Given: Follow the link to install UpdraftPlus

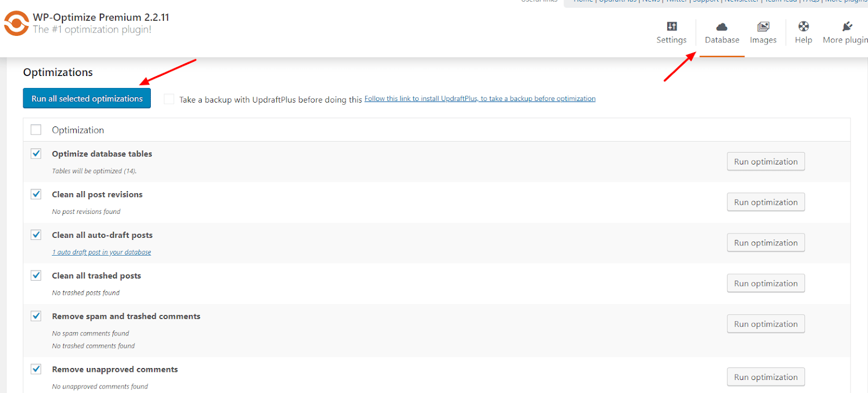Looking at the screenshot, I should [480, 98].
